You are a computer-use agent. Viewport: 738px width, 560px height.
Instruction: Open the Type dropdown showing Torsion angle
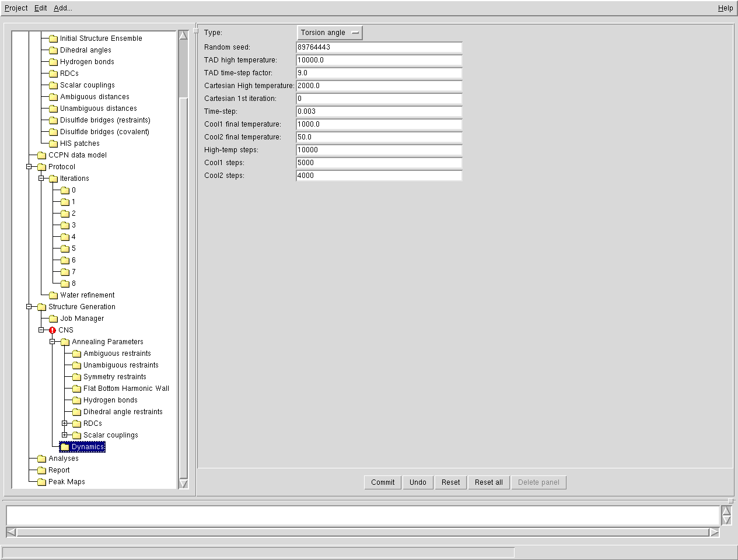point(330,33)
